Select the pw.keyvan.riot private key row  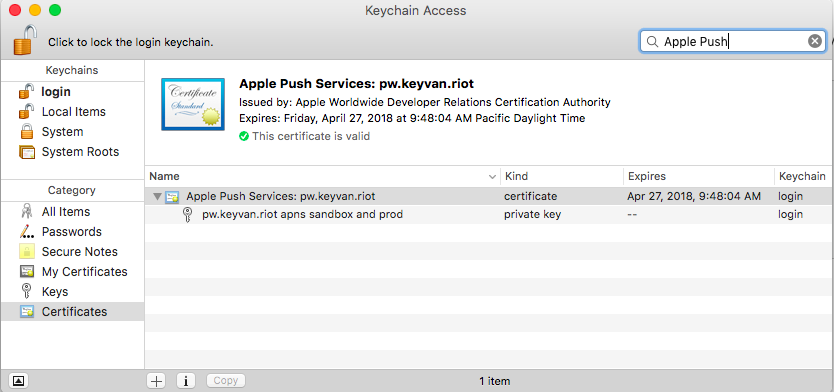[489, 214]
